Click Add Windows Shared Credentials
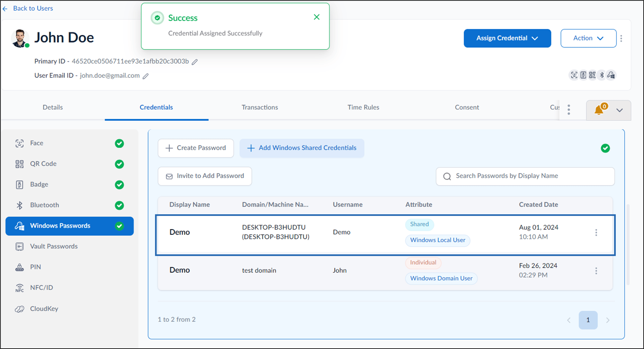Viewport: 644px width, 349px height. pyautogui.click(x=302, y=148)
